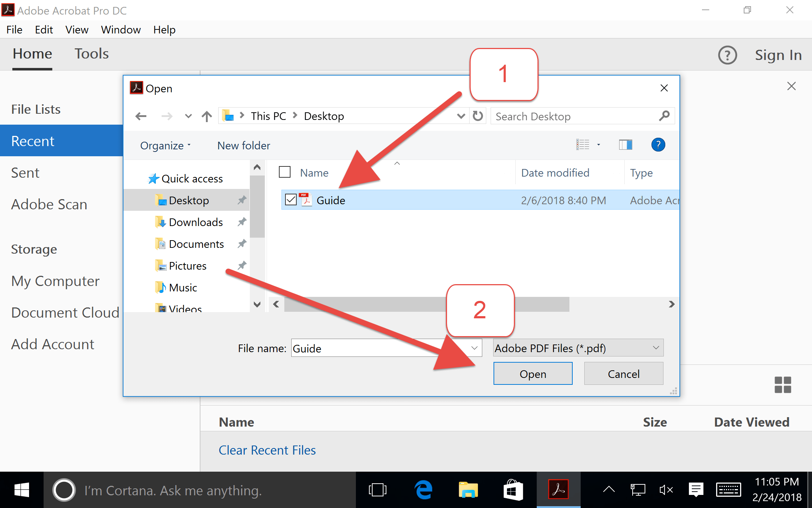Tick the select-all checkbox beside Name

click(285, 172)
